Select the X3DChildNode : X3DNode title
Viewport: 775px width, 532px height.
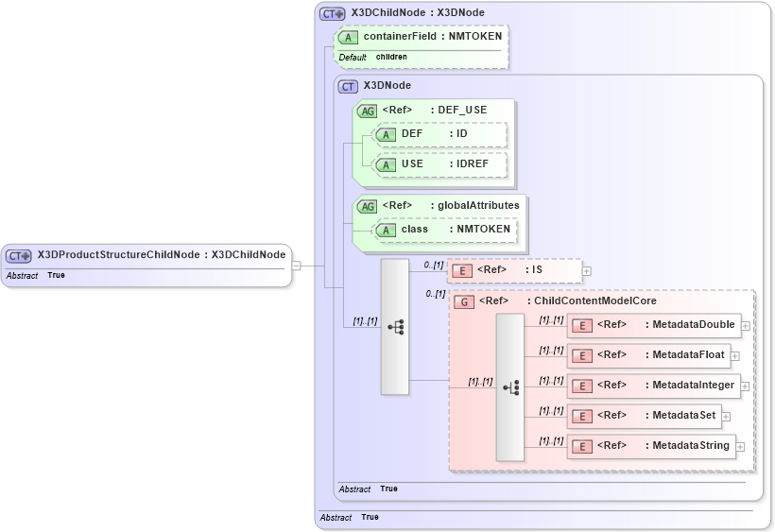click(x=418, y=13)
